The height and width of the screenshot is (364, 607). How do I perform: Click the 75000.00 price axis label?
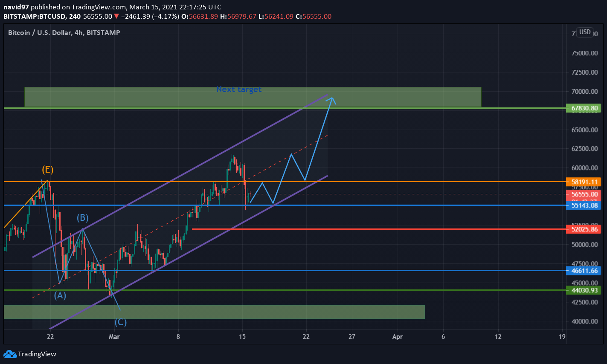(x=585, y=53)
